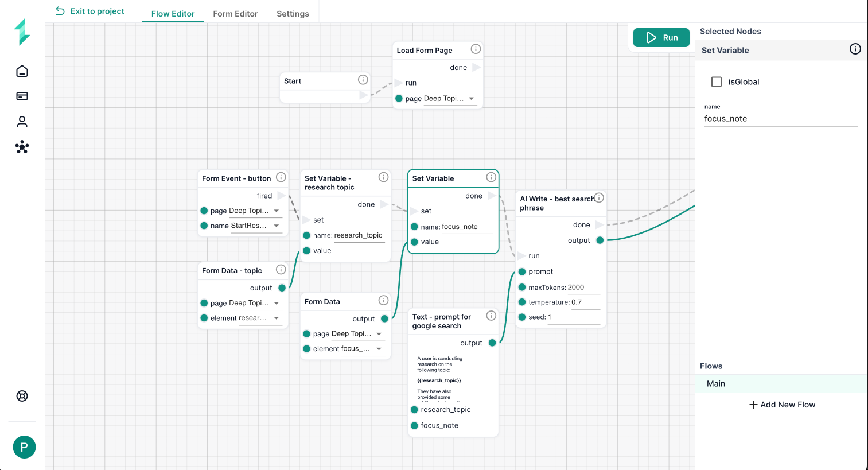Click the name field containing focus_note
868x470 pixels.
pos(781,119)
